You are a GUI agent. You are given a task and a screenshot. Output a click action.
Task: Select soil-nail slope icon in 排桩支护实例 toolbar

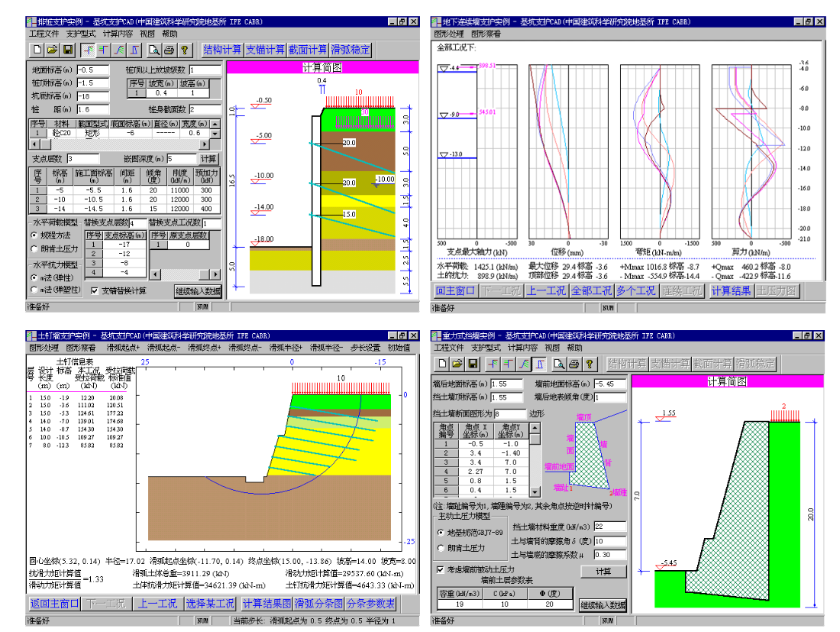click(x=119, y=50)
